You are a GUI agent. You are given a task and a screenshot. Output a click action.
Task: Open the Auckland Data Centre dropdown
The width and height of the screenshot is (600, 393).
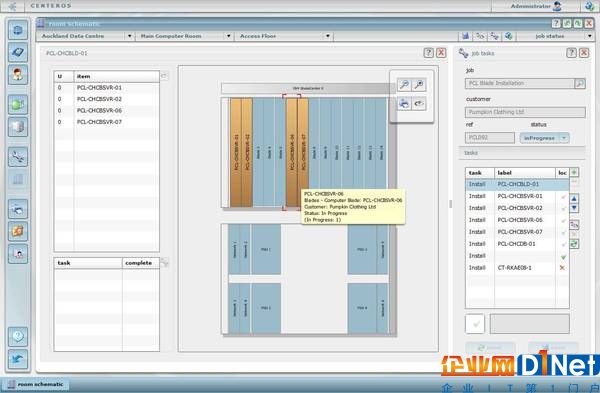(86, 36)
